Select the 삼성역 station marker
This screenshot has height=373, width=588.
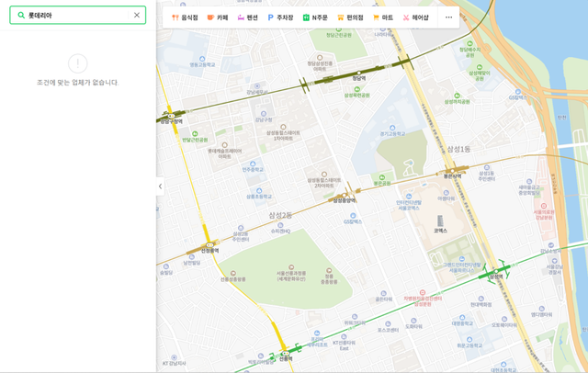coord(495,275)
